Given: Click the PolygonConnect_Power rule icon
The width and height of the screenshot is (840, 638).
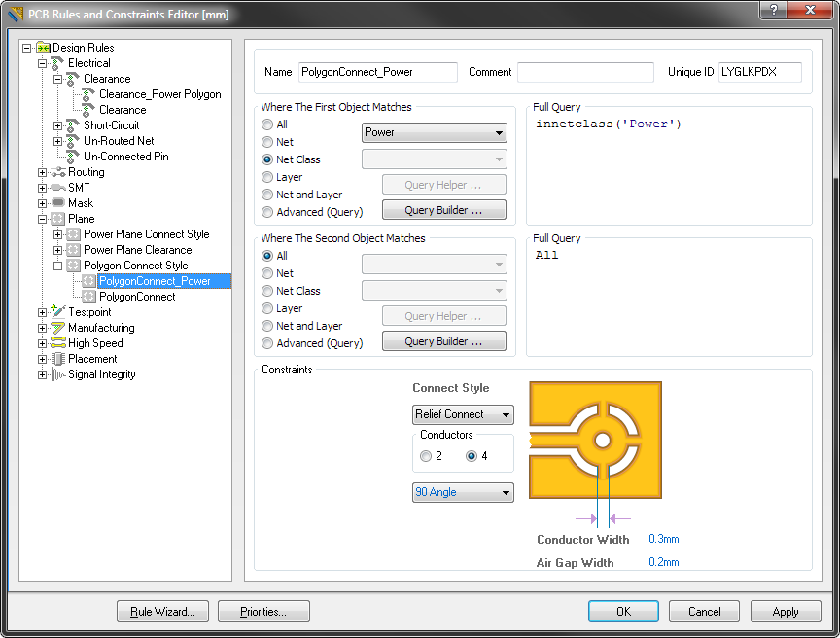Looking at the screenshot, I should (88, 281).
